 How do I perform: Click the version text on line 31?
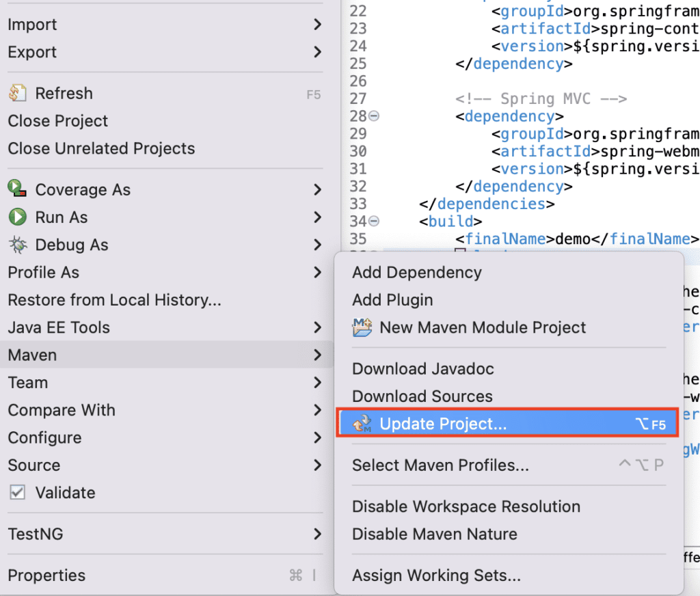(595, 169)
